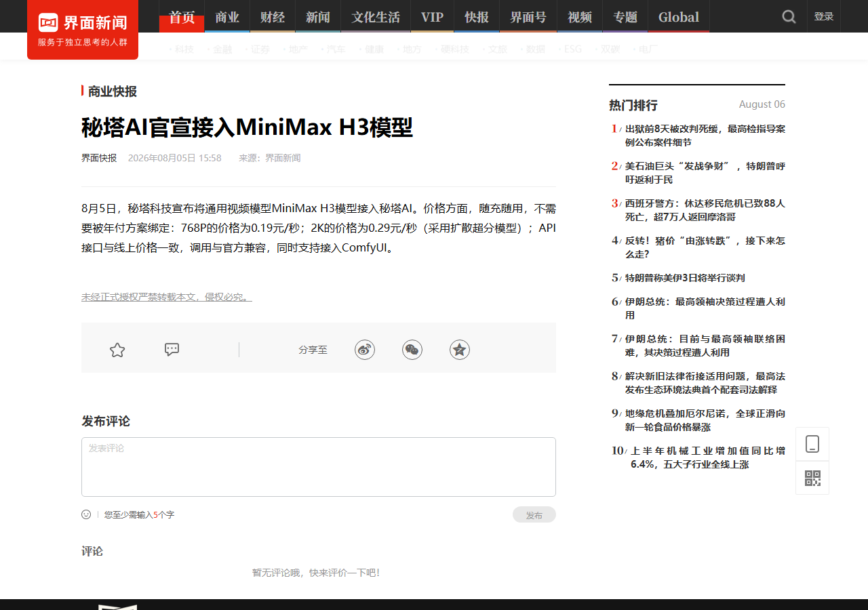Click the 发布 submit button
The height and width of the screenshot is (610, 868).
pos(534,515)
